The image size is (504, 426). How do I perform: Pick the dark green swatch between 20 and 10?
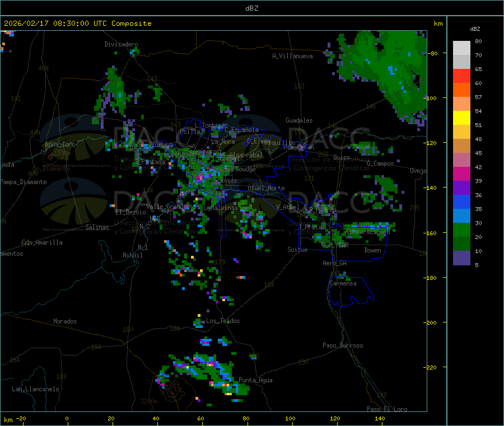tap(461, 244)
